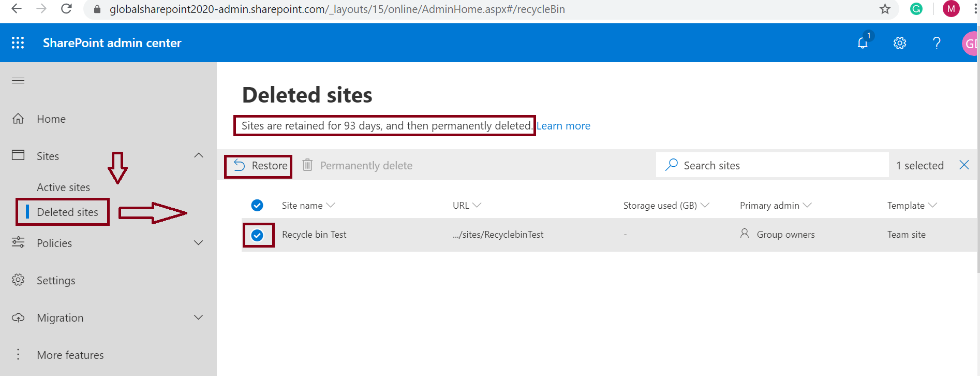Image resolution: width=980 pixels, height=376 pixels.
Task: Expand the Migration section chevron
Action: [x=199, y=317]
